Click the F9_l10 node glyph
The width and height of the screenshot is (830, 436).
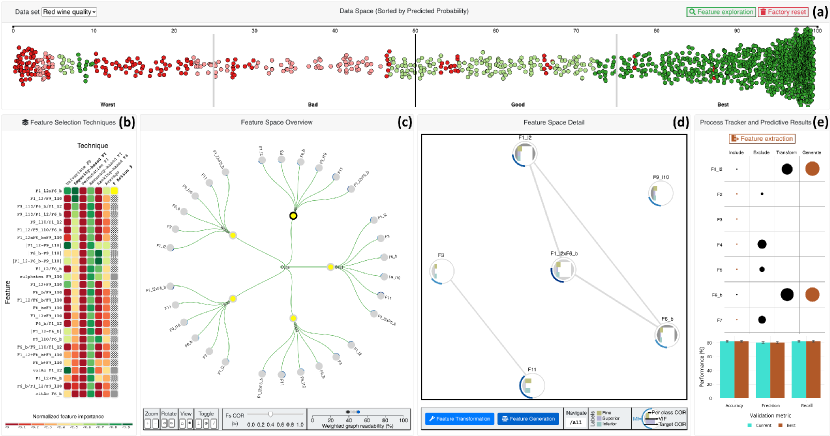660,193
